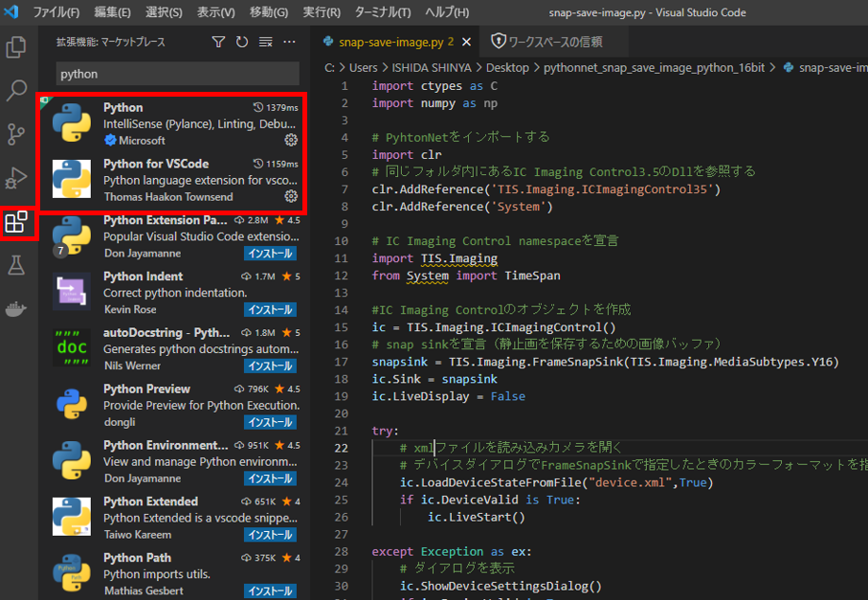Click the 'except Exception as ex:' line
868x600 pixels.
(452, 551)
